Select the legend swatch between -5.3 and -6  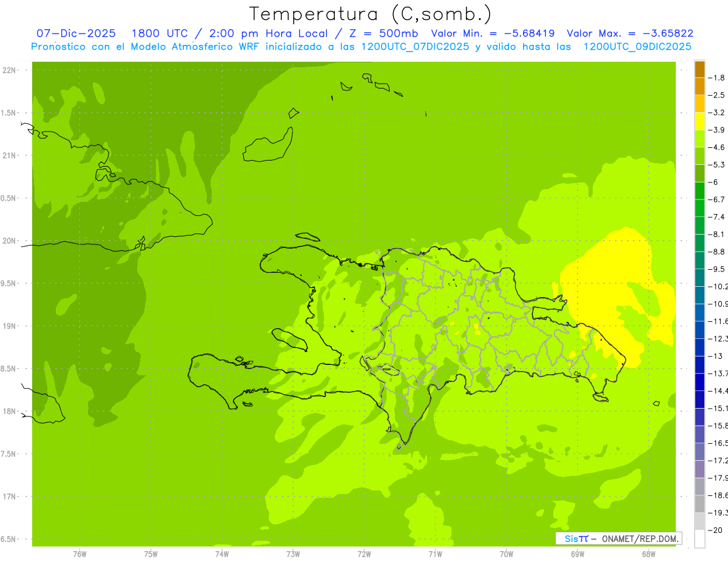(699, 173)
